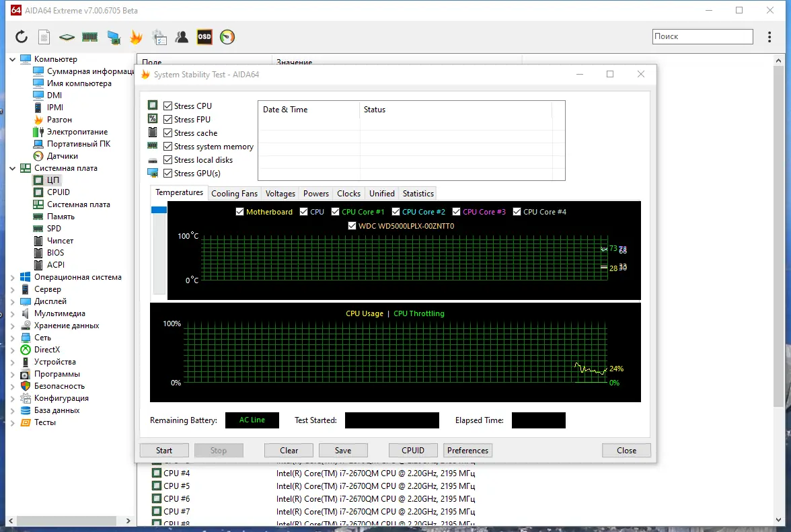Open the Report toolbar icon
The image size is (791, 532).
coord(44,37)
